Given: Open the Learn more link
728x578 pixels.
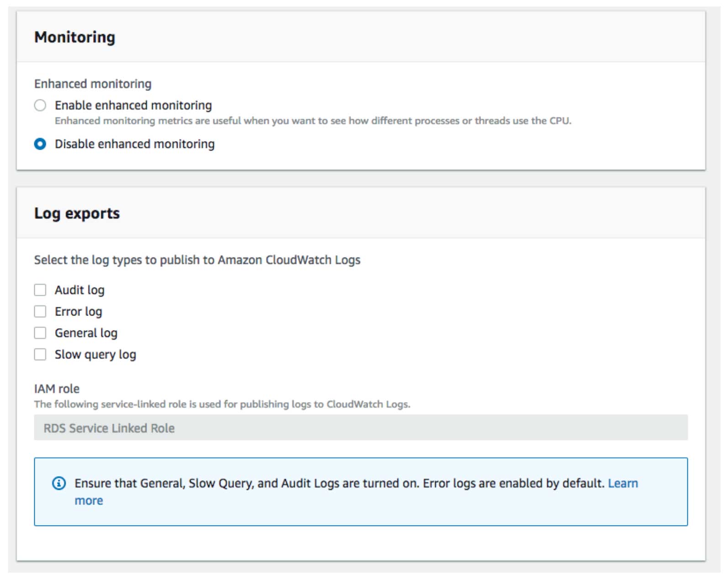Looking at the screenshot, I should (622, 483).
